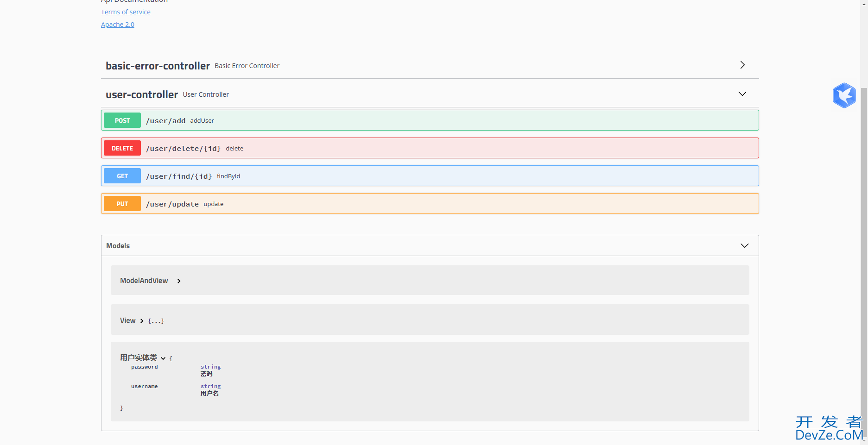Open the Apache 2.0 license link
Image resolution: width=868 pixels, height=445 pixels.
[118, 25]
